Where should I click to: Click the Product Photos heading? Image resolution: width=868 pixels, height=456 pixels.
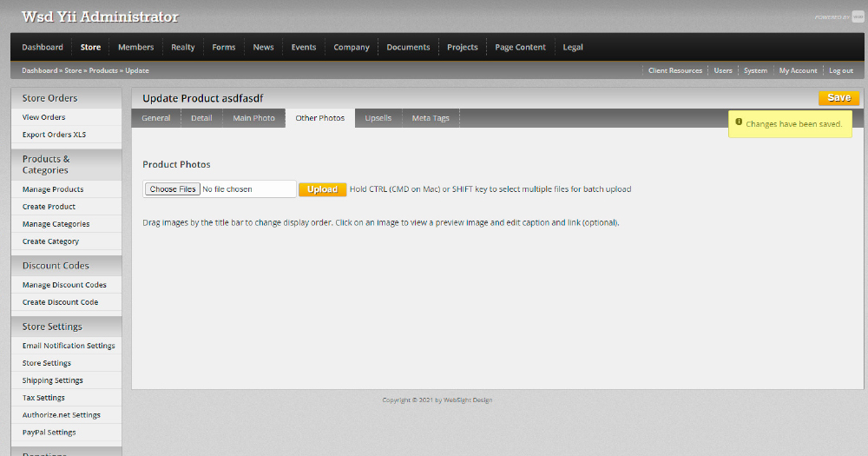point(176,164)
